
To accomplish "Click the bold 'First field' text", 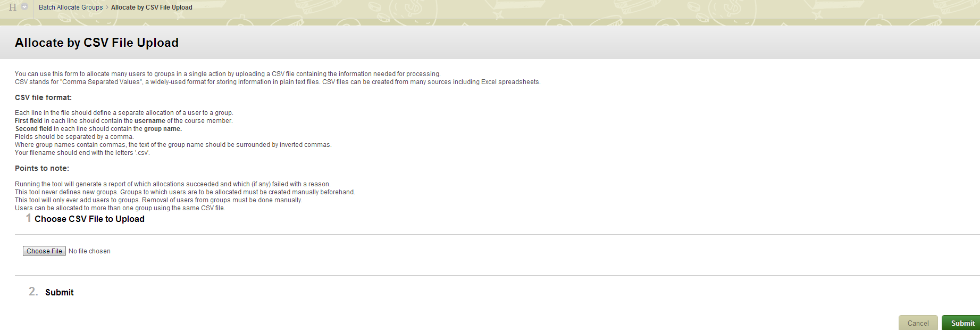I will point(29,121).
